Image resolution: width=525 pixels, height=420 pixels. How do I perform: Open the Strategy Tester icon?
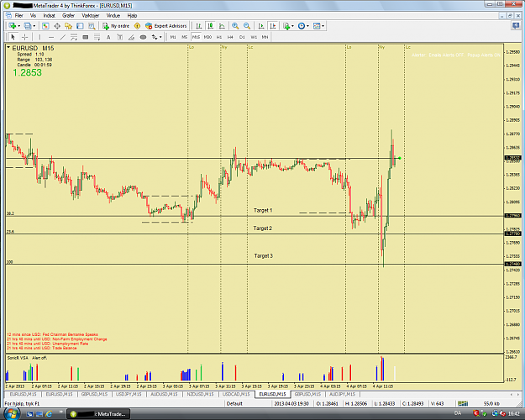tap(92, 26)
